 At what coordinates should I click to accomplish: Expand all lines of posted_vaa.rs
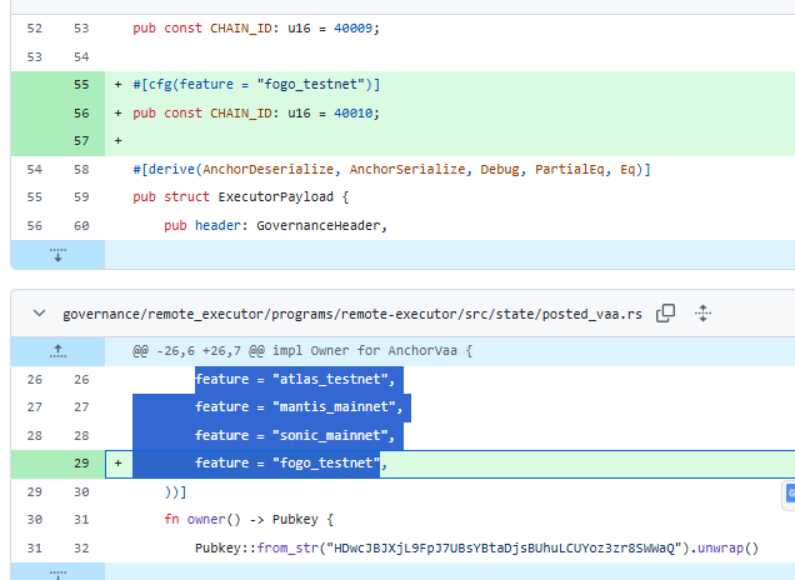[x=703, y=314]
